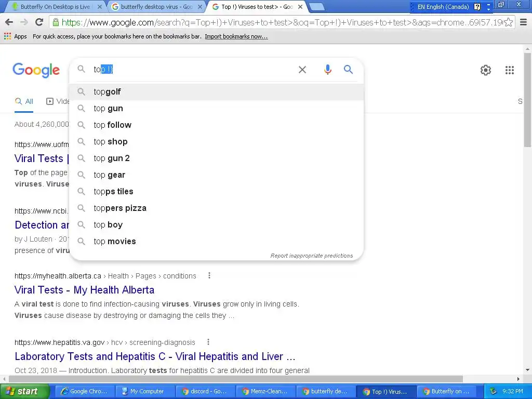Click the https://www.hepatitis.va.gov breadcrumb text
The image size is (532, 399).
pos(59,342)
